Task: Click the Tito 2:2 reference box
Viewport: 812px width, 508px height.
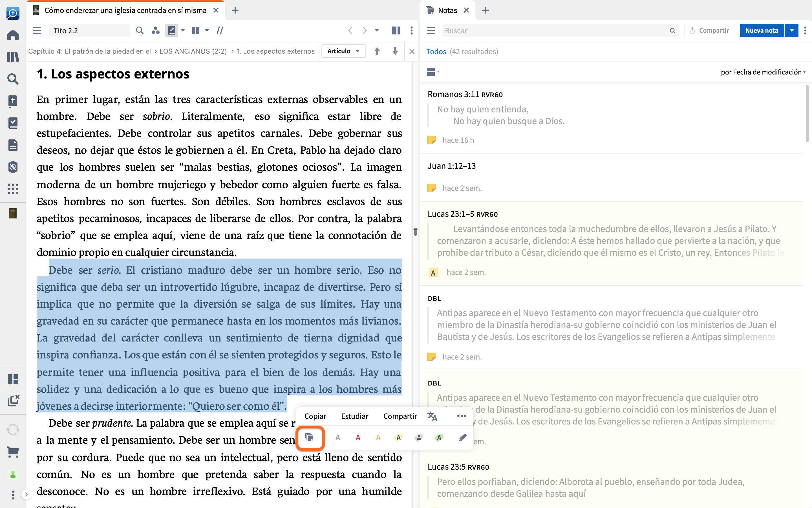Action: (x=90, y=30)
